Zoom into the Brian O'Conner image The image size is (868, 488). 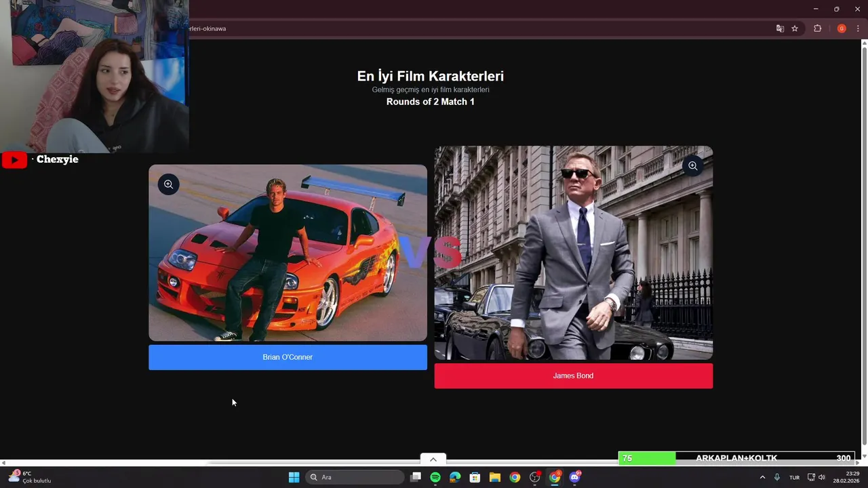168,184
